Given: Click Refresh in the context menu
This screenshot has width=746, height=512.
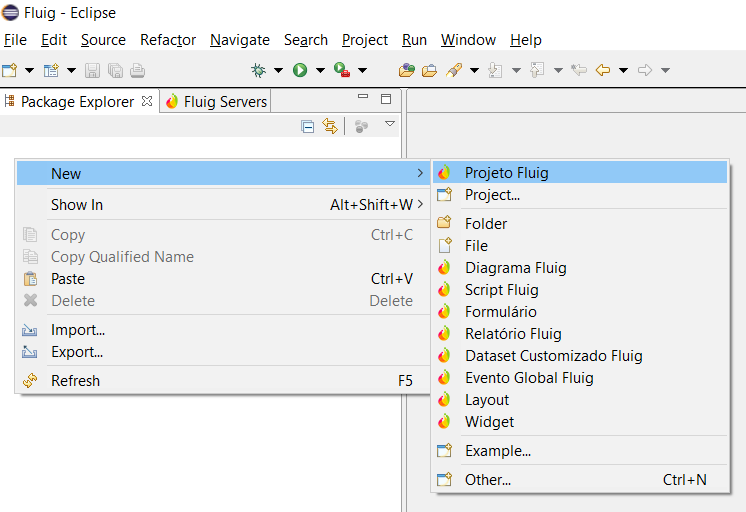Looking at the screenshot, I should click(75, 381).
